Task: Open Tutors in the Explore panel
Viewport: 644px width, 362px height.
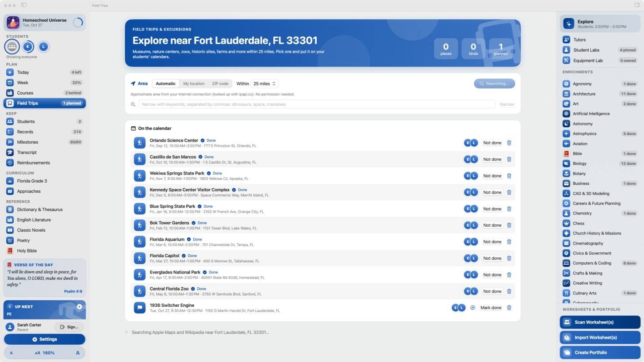Action: point(600,40)
